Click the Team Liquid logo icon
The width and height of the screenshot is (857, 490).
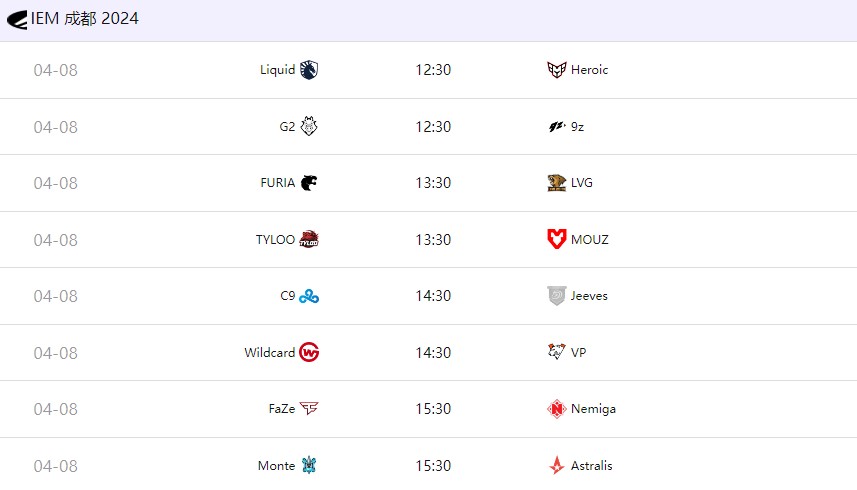[x=309, y=70]
